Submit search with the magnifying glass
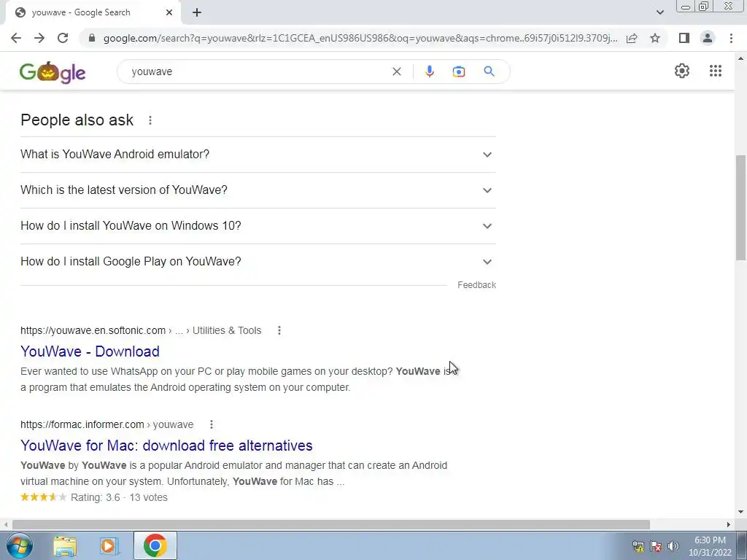 point(489,71)
